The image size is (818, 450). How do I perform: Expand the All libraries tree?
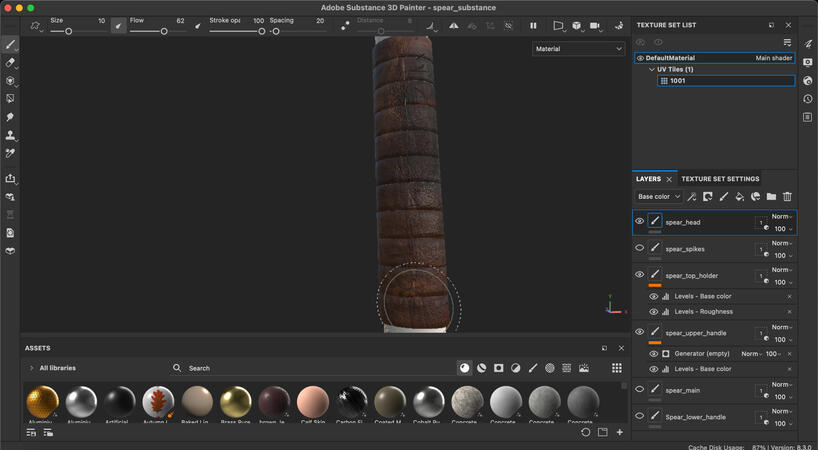(x=31, y=368)
